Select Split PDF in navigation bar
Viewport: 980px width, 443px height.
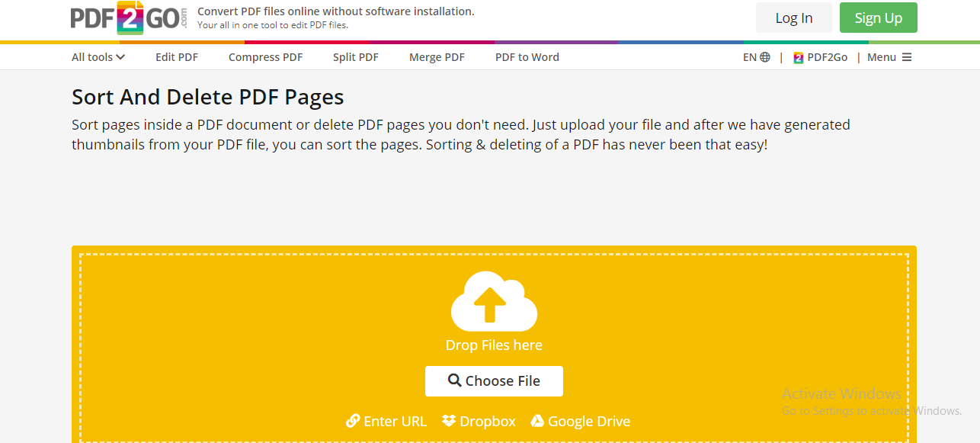(356, 57)
